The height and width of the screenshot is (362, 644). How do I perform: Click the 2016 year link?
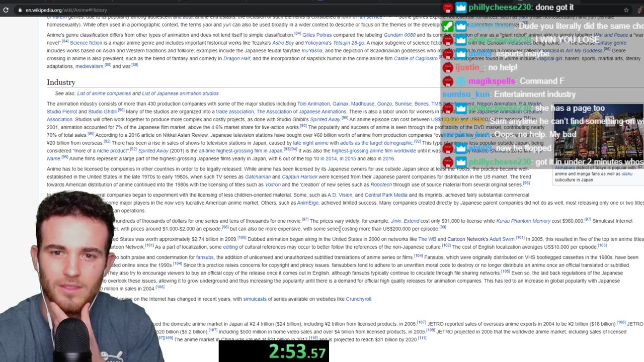(388, 159)
